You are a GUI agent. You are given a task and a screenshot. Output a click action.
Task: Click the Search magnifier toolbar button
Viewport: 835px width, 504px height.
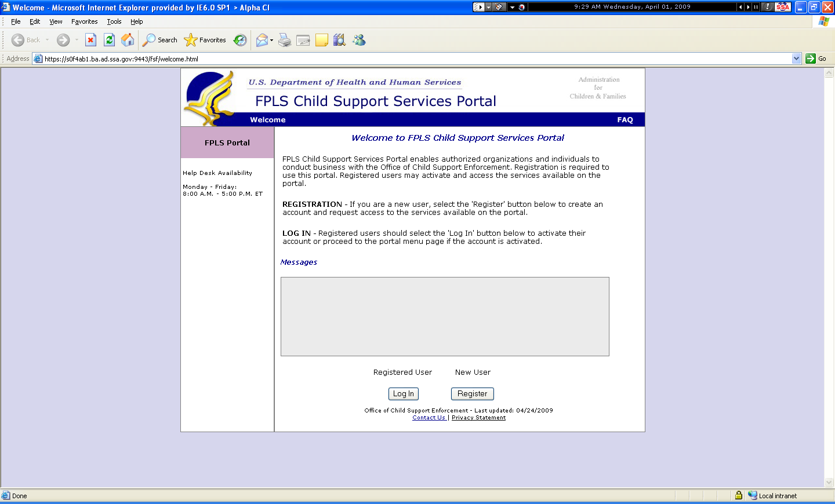[x=160, y=40]
